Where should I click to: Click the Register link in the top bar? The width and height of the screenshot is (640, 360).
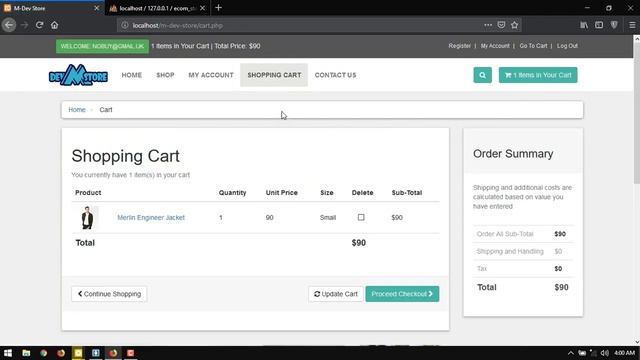[x=460, y=46]
